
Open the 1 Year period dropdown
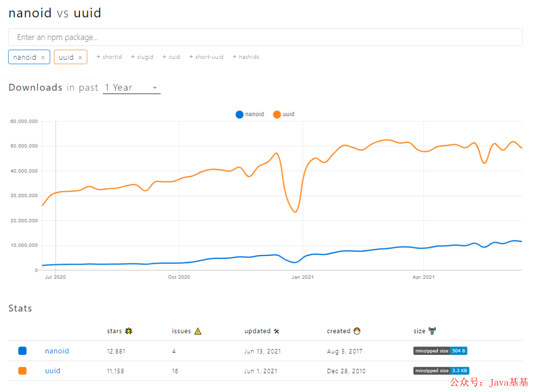click(132, 87)
